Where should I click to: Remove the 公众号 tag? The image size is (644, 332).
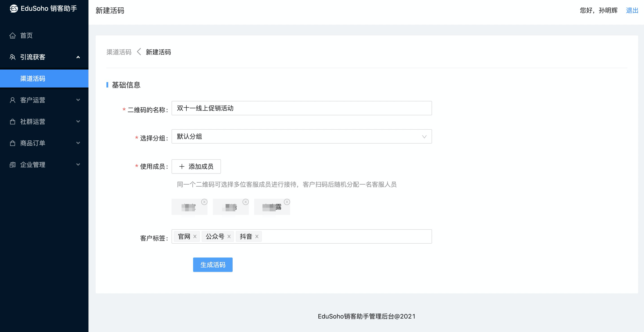point(229,237)
